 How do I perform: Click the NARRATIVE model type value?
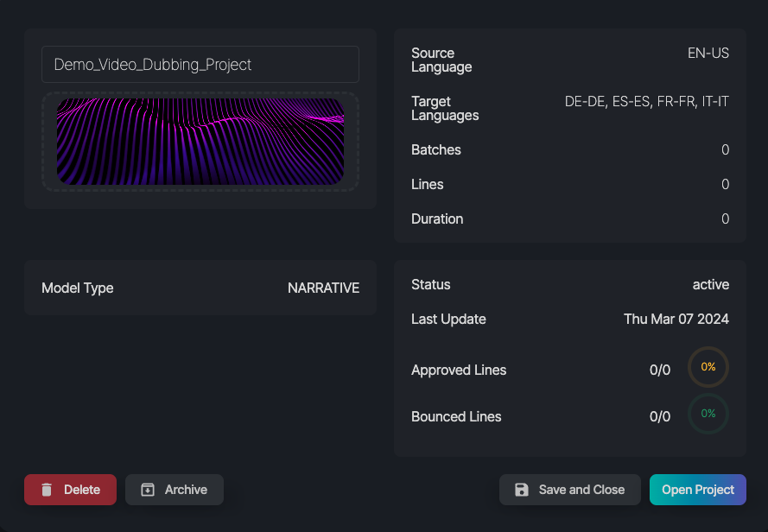323,288
